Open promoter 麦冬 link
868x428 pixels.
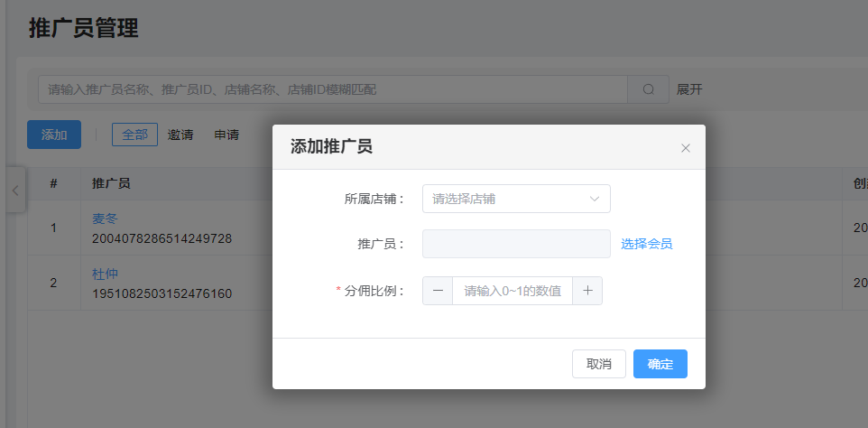[105, 219]
